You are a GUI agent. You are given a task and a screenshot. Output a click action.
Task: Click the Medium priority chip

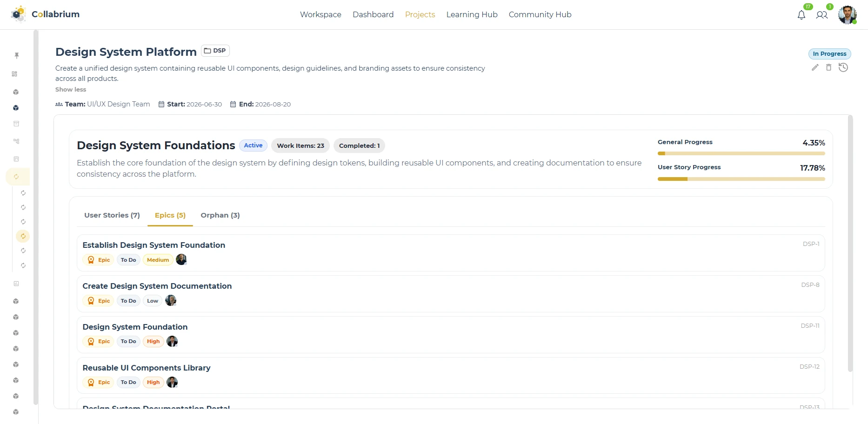pos(158,260)
